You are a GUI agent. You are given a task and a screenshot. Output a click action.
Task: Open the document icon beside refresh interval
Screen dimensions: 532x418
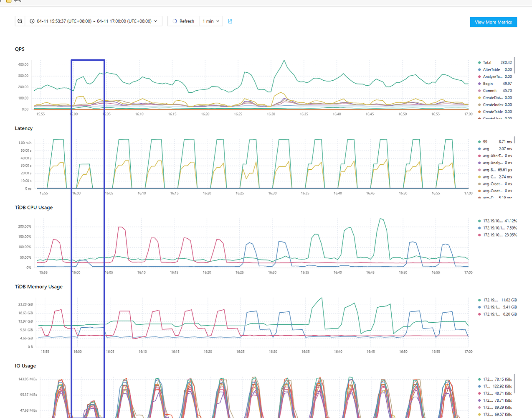click(230, 21)
